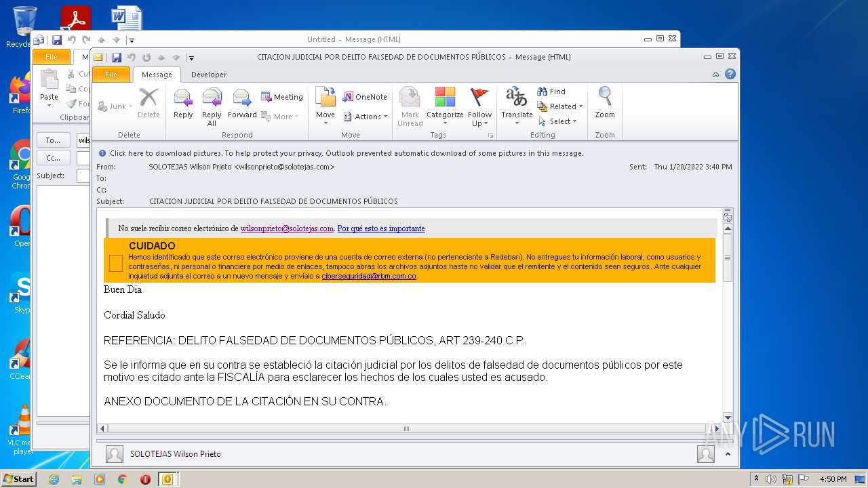Open the File tab of the message
868x488 pixels.
point(111,75)
